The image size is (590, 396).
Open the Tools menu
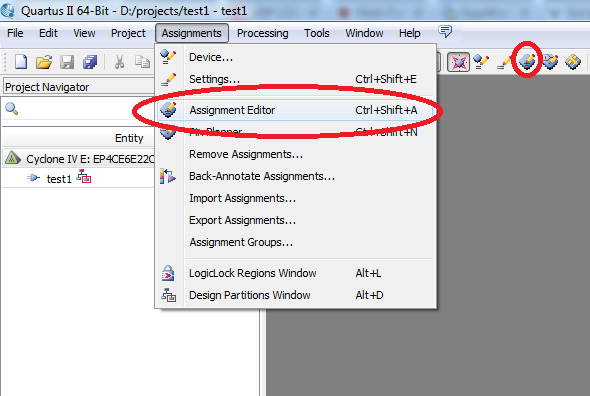(316, 33)
